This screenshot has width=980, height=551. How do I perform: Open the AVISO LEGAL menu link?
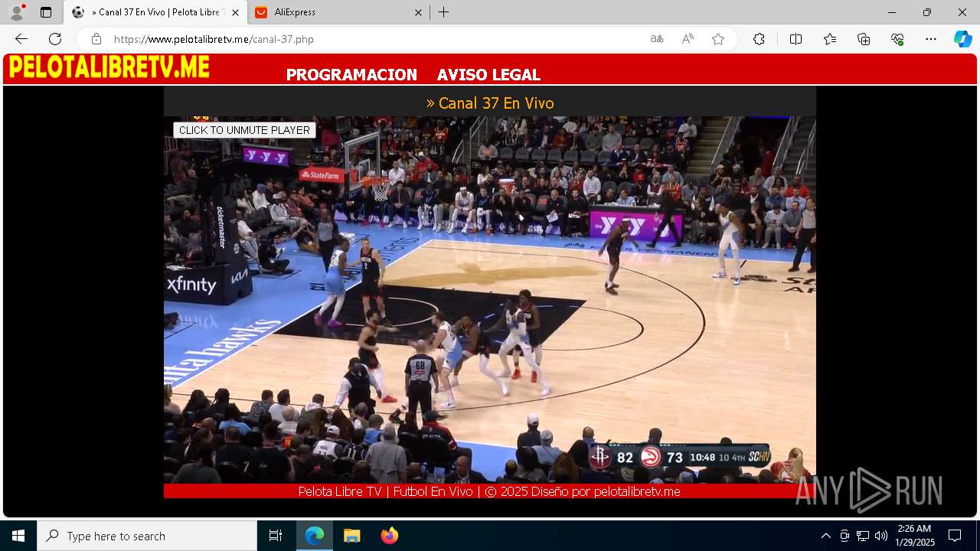488,75
